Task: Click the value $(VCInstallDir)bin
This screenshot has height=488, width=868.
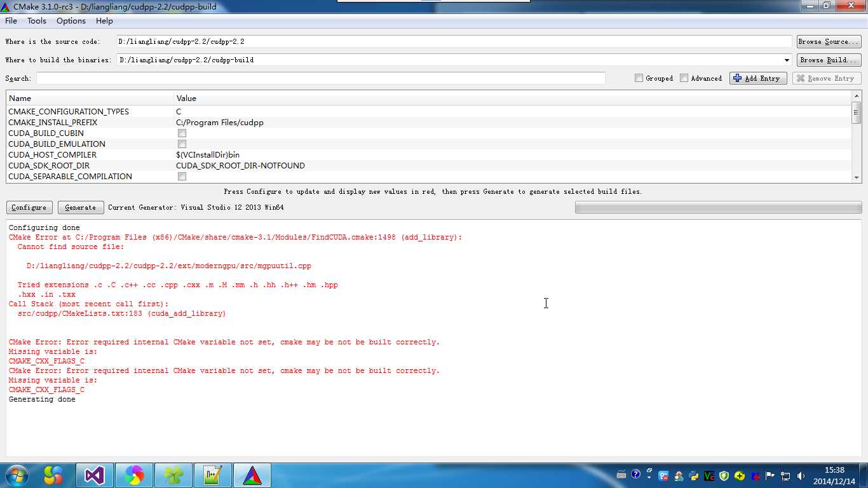Action: [x=208, y=155]
